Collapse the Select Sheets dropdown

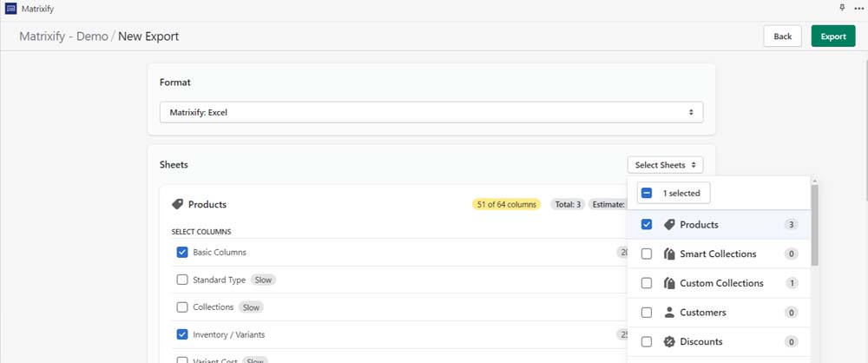666,165
